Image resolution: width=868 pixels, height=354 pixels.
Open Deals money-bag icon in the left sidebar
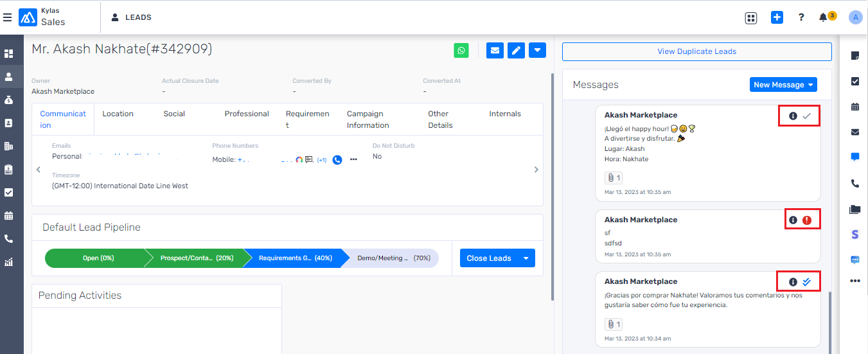pos(9,100)
